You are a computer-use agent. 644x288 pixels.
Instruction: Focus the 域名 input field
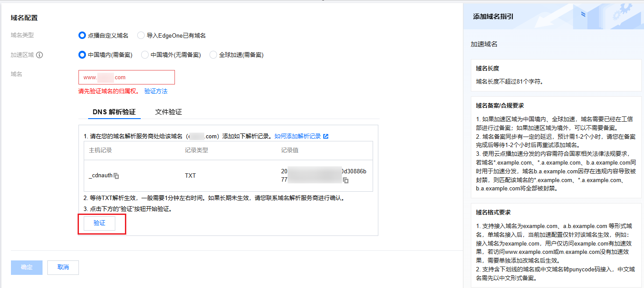[x=126, y=77]
